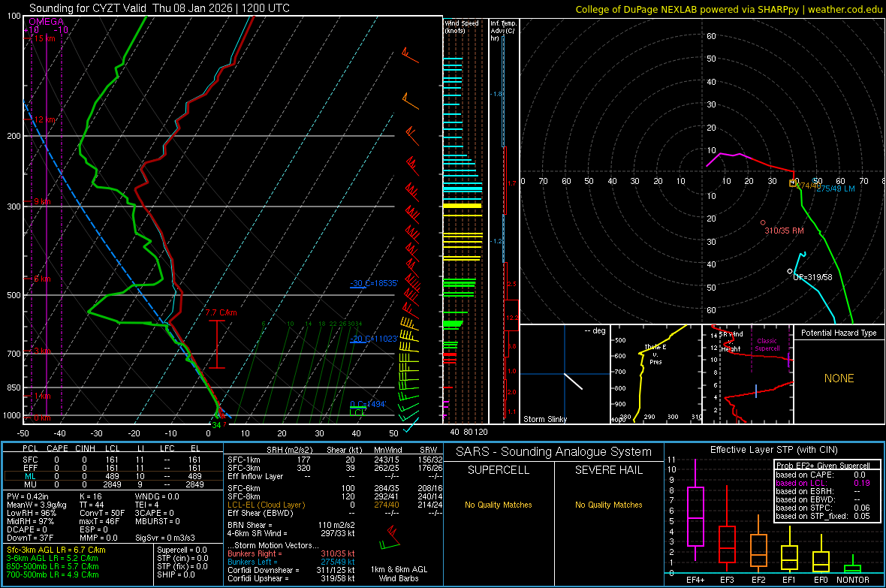Click the 0 C=1494' level label
886x588 pixels.
(368, 404)
